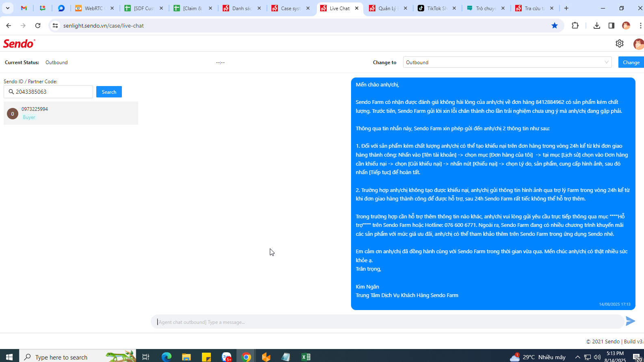Go back to the previous page
Viewport: 644px width, 362px height.
[9, 26]
